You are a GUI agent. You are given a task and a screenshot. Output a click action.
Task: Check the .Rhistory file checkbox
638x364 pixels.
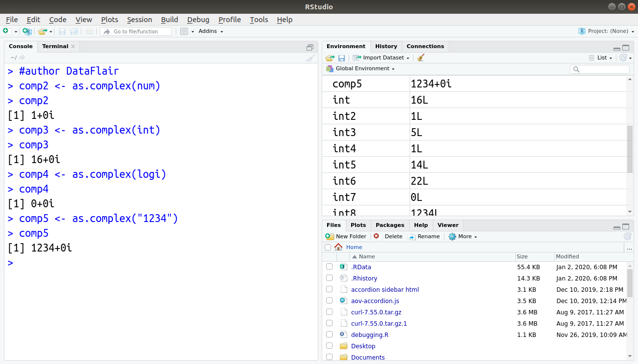[x=329, y=278]
